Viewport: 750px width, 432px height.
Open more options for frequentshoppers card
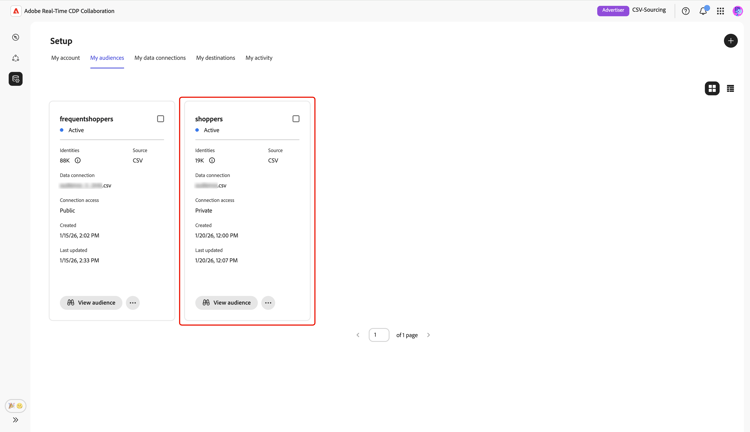pos(133,303)
